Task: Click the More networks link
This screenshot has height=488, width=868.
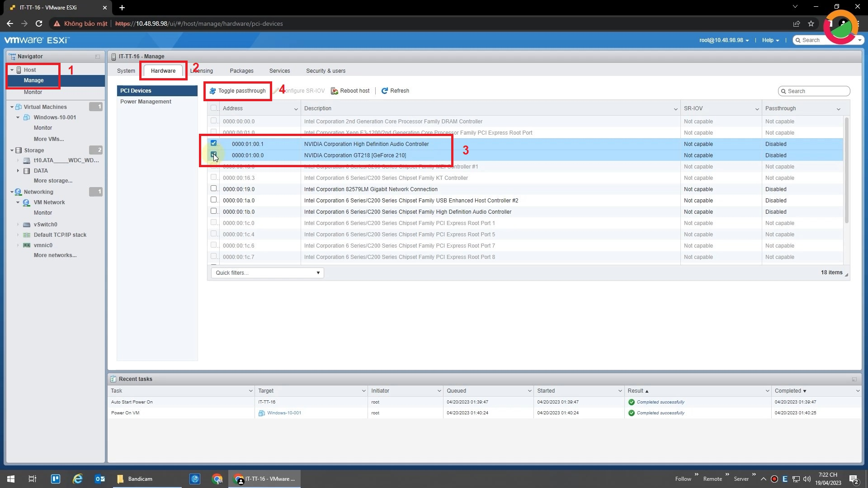Action: (x=55, y=255)
